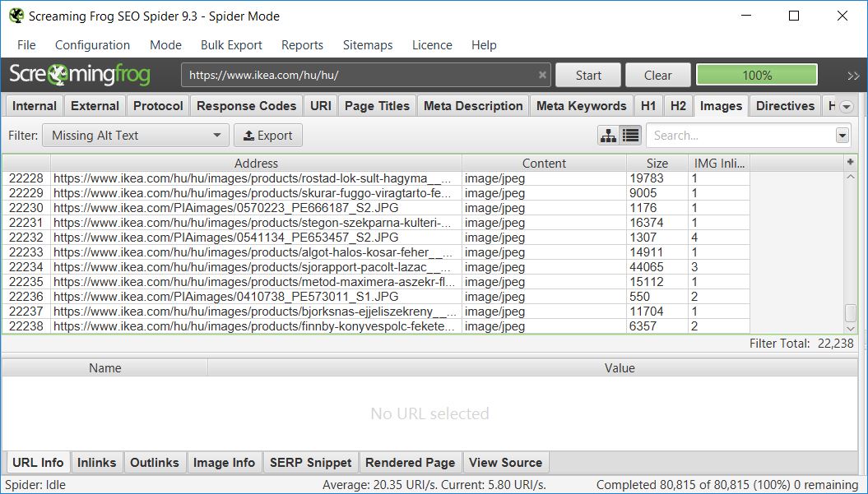Open the View Source tab
The image size is (868, 494).
(x=505, y=463)
